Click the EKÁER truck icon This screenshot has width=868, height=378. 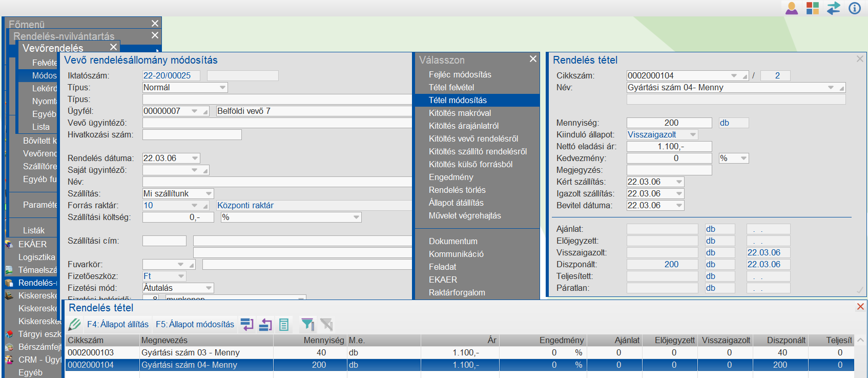click(9, 244)
